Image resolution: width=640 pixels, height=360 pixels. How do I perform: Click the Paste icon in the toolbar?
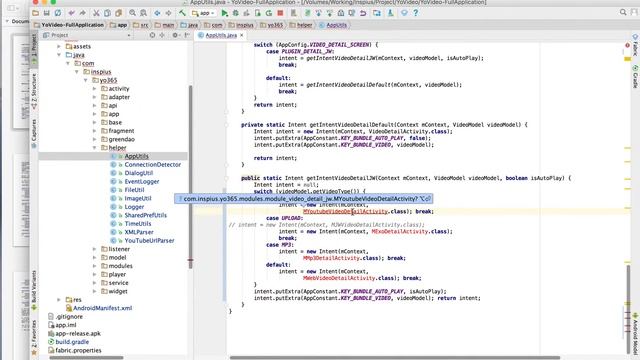(x=118, y=13)
